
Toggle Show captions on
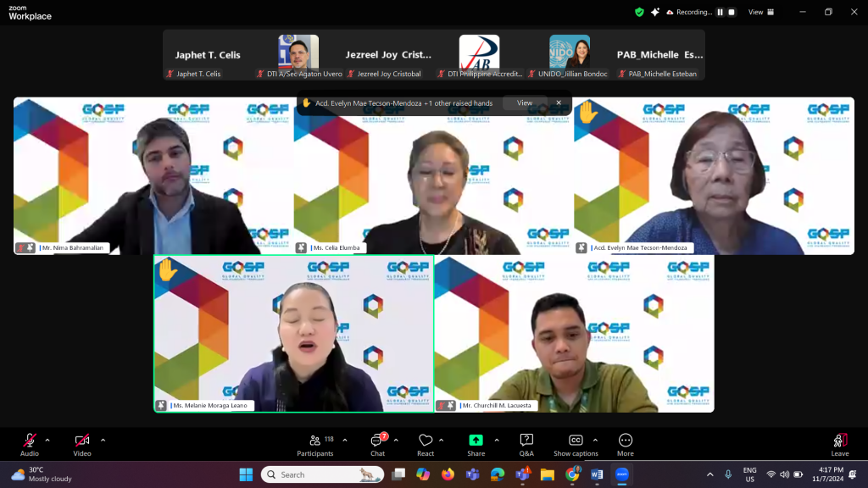pos(576,444)
